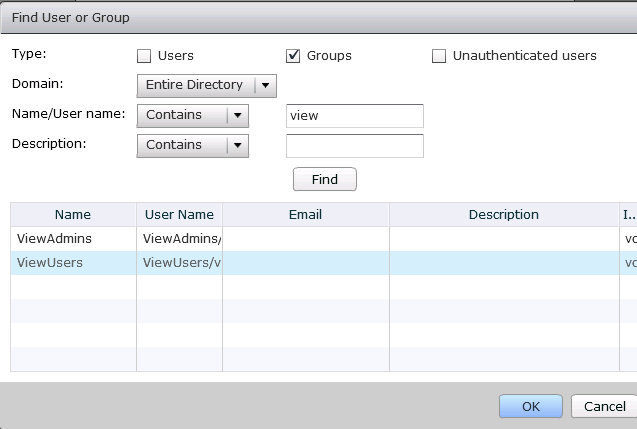
Task: Confirm with the OK button
Action: pyautogui.click(x=530, y=406)
